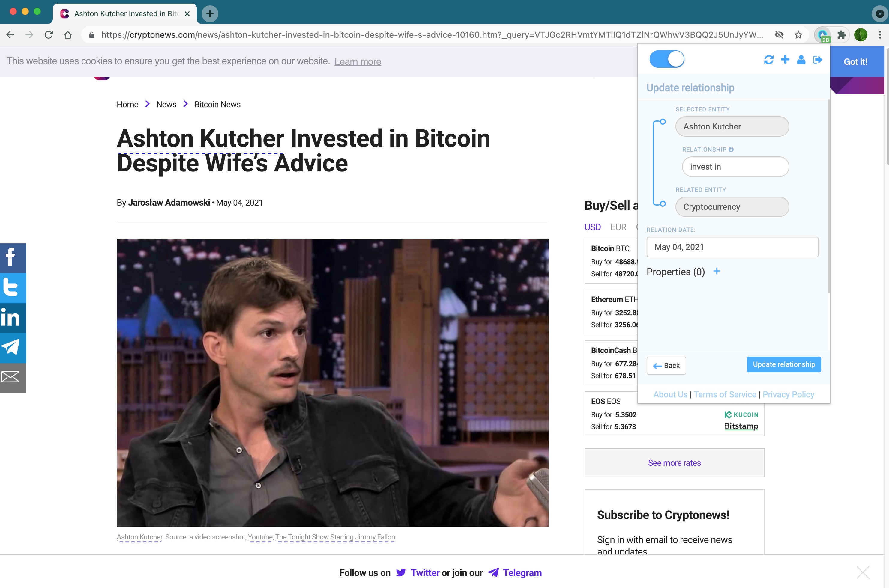Go to Bitcoin News breadcrumb
The width and height of the screenshot is (889, 588).
coord(217,104)
